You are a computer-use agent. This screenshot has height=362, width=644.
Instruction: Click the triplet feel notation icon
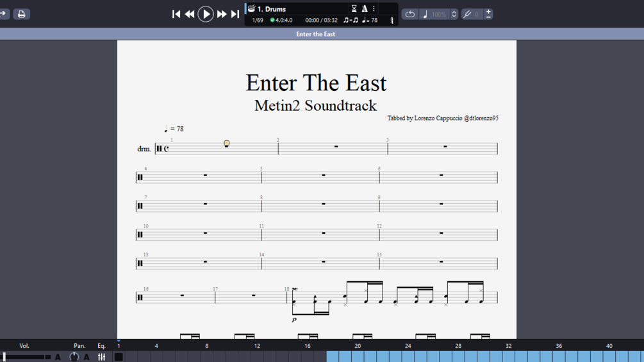[351, 20]
